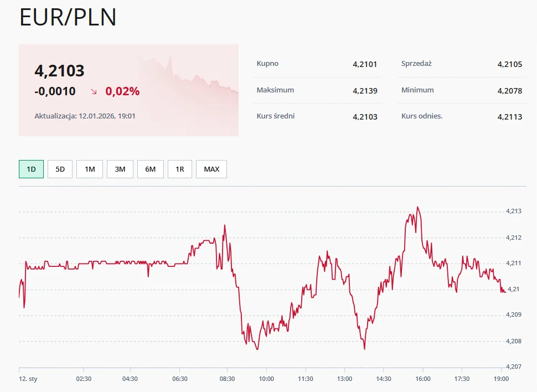Viewport: 537px width, 392px height.
Task: Switch to the 6M chart view
Action: [x=151, y=169]
